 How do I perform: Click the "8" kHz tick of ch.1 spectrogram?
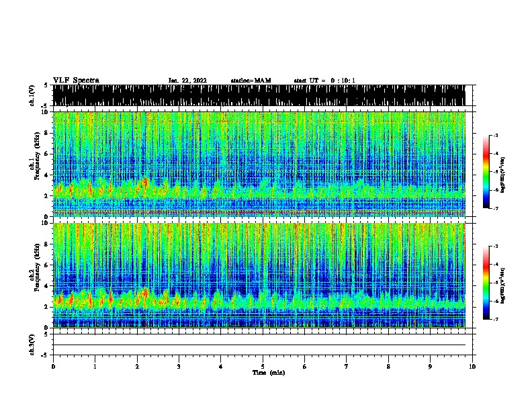(x=47, y=133)
